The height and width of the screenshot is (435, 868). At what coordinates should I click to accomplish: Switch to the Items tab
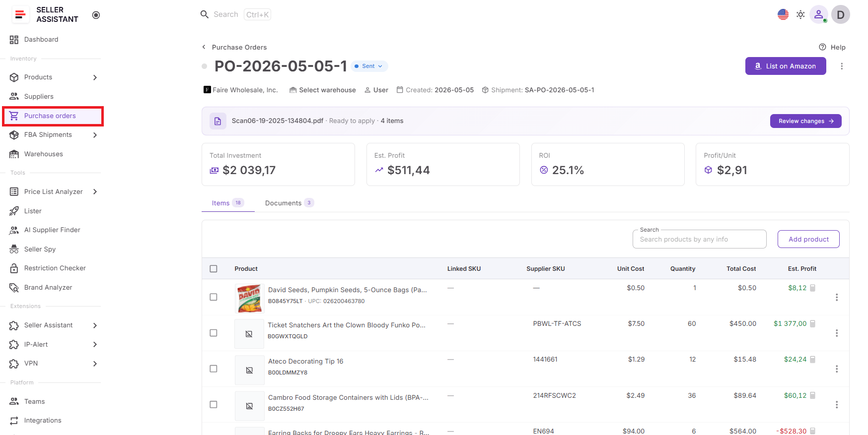[x=228, y=203]
